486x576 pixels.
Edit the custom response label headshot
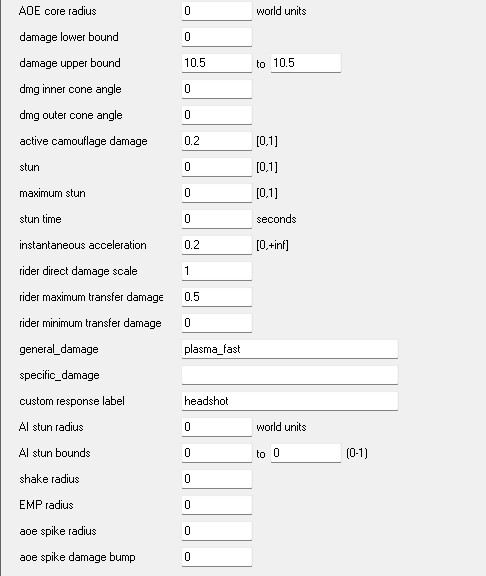coord(289,401)
